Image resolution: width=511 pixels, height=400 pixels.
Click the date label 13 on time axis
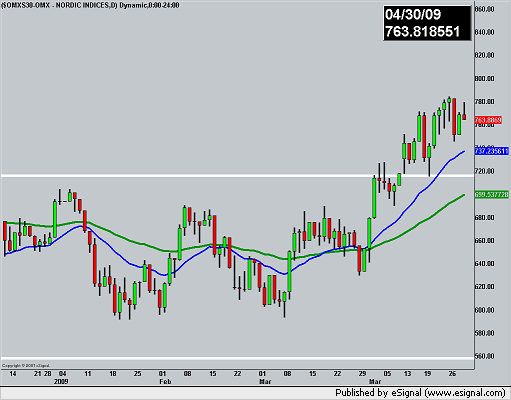click(407, 374)
